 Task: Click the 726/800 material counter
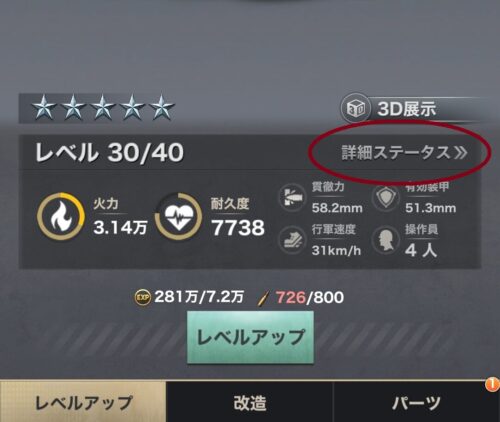click(x=310, y=297)
